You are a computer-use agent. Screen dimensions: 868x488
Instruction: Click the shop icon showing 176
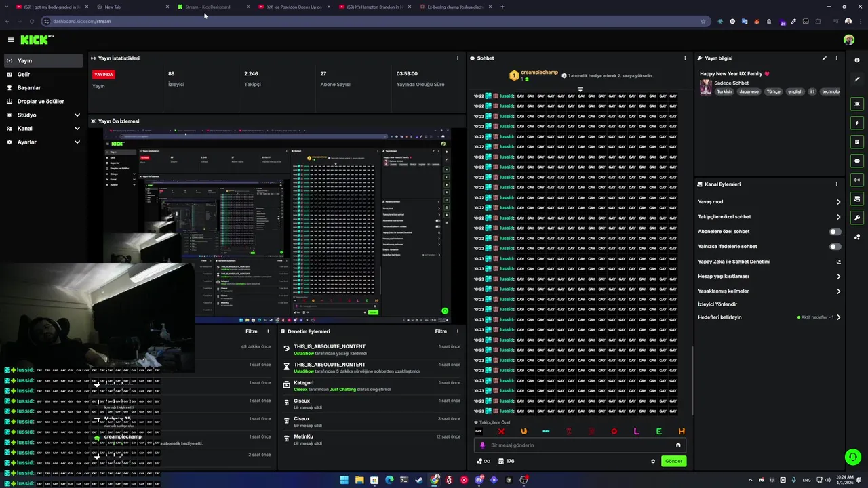(506, 461)
